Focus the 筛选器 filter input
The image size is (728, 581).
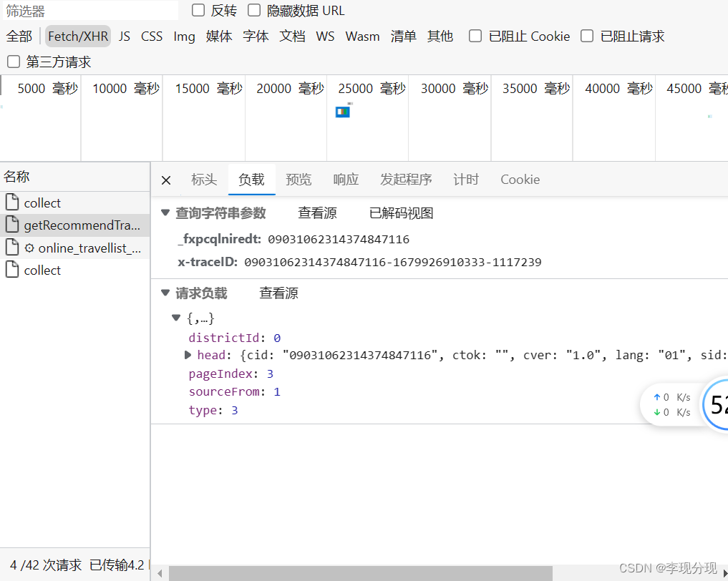point(90,11)
